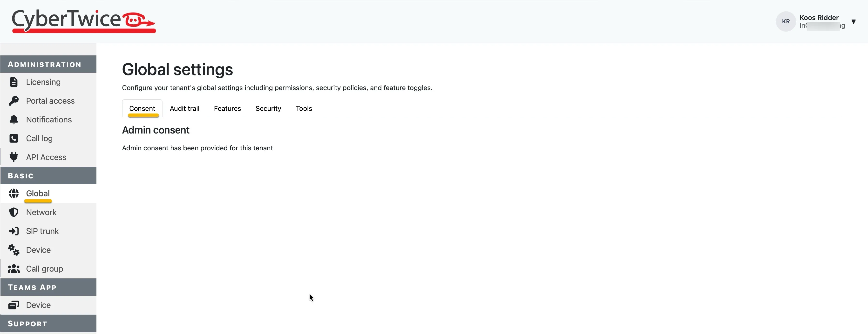Expand the user account dropdown arrow
Screen dimensions: 868x334
[854, 21]
